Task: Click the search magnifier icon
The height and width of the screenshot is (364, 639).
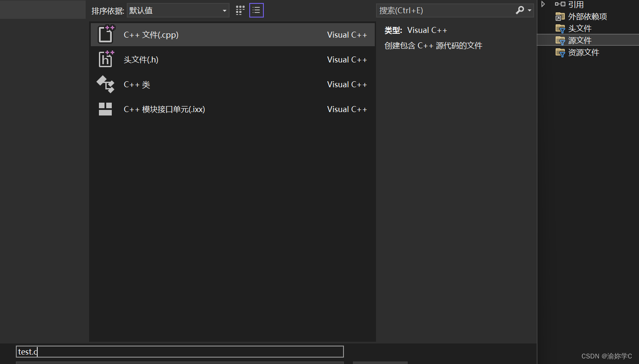Action: click(x=520, y=10)
